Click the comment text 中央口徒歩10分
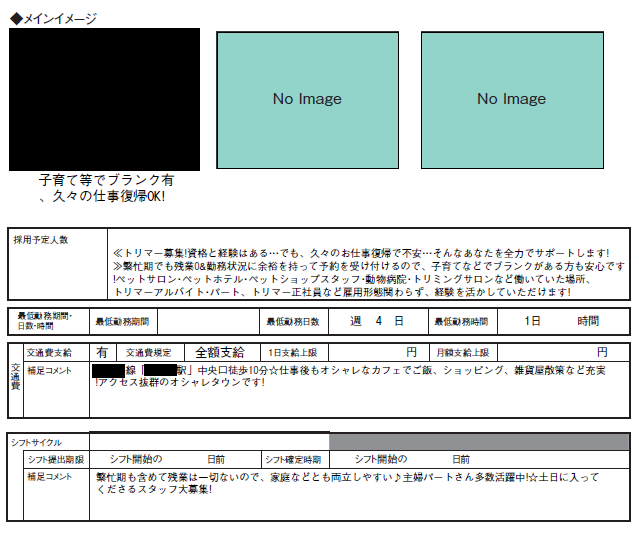639x539 pixels. [x=233, y=370]
